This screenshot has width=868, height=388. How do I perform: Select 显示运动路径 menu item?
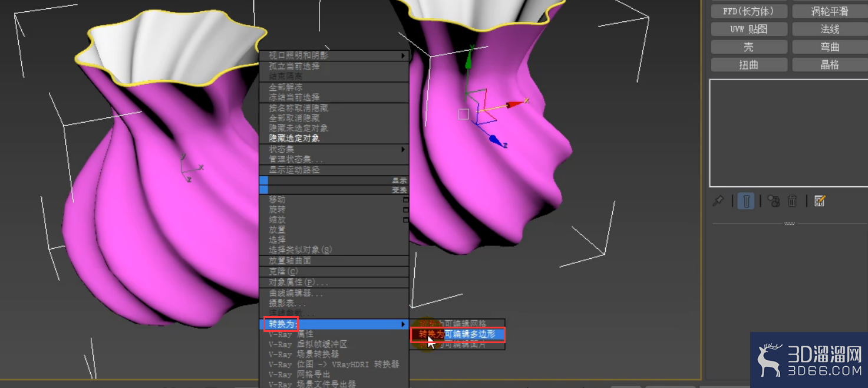coord(334,170)
